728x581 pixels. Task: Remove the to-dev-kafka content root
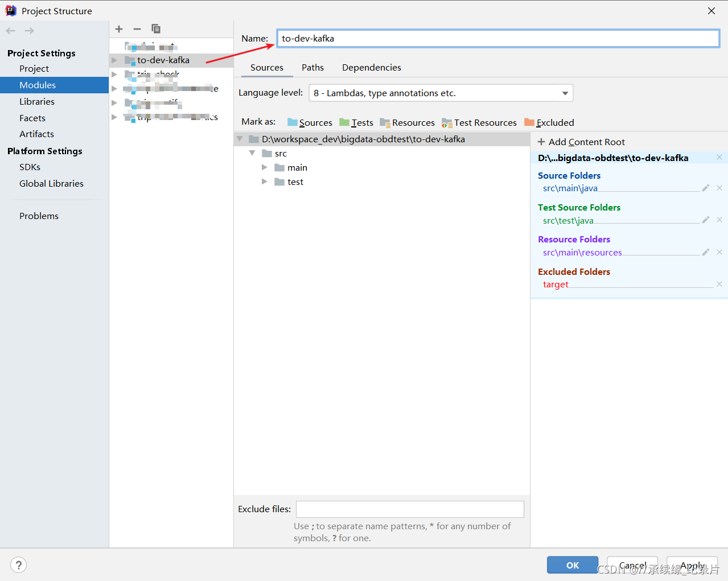(719, 157)
